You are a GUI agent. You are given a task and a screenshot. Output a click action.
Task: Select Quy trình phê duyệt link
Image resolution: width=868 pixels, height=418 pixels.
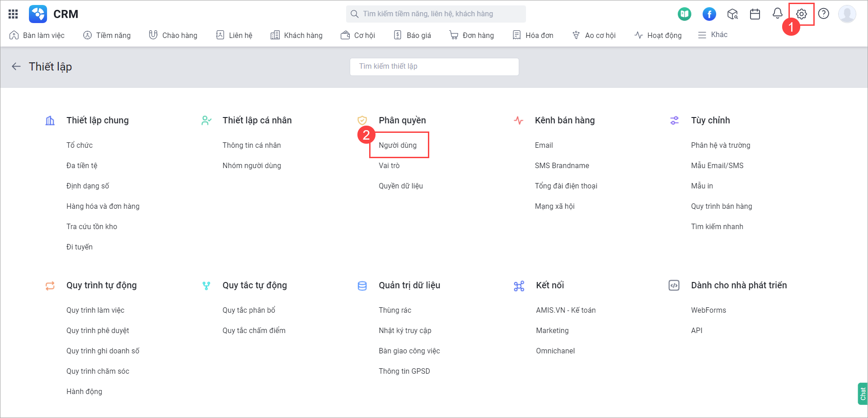click(98, 330)
